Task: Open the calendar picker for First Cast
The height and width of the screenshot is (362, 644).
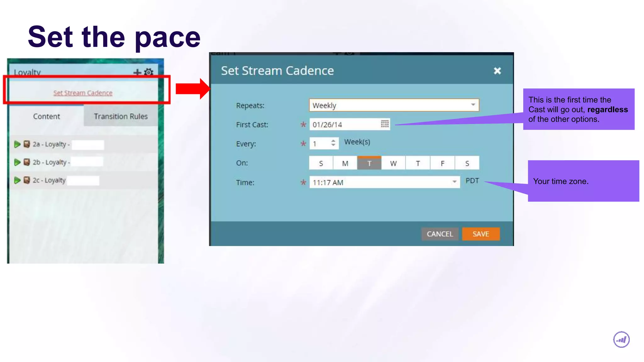Action: (x=385, y=124)
